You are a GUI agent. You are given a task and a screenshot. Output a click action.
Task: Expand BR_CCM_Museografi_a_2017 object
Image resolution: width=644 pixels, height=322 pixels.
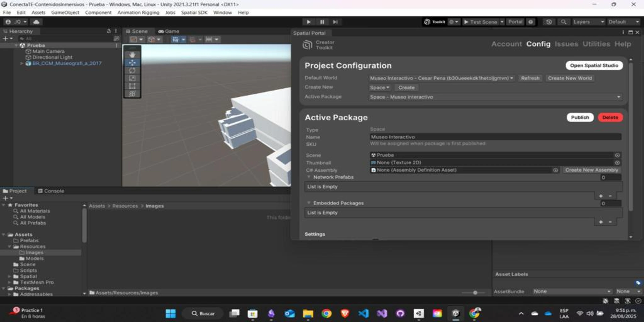22,64
